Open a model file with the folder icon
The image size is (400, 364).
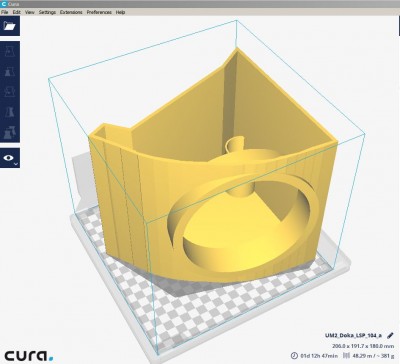click(x=10, y=26)
